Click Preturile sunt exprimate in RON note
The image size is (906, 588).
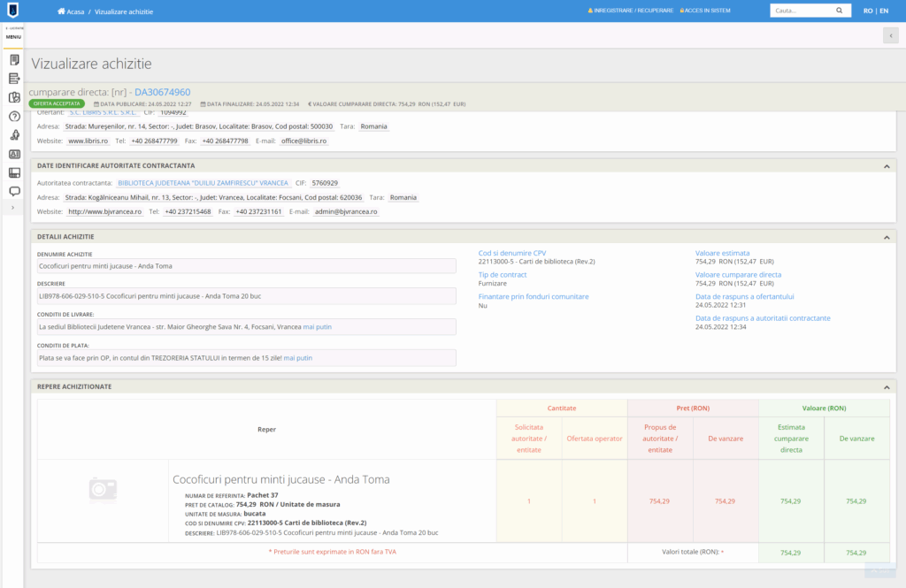333,552
